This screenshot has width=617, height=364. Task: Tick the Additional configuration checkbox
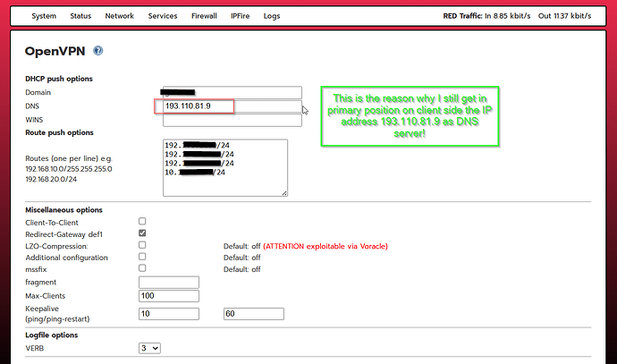click(142, 257)
